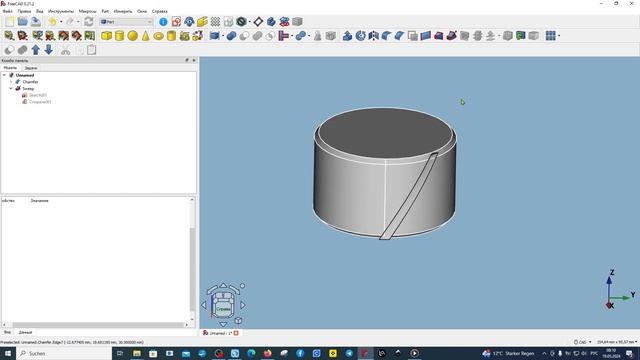Open the draw style dropdown arrow
The image size is (640, 360).
[x=249, y=22]
